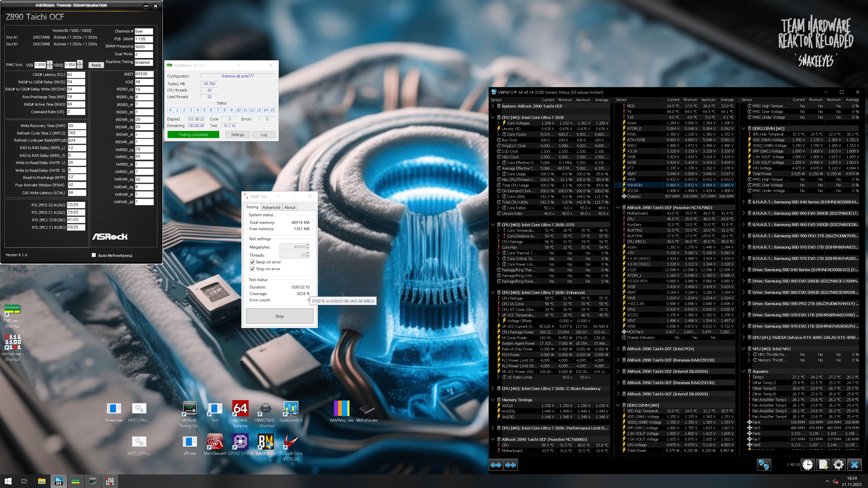Click Apply button in Timing Configurator
Screen dimensions: 868x488
point(96,65)
